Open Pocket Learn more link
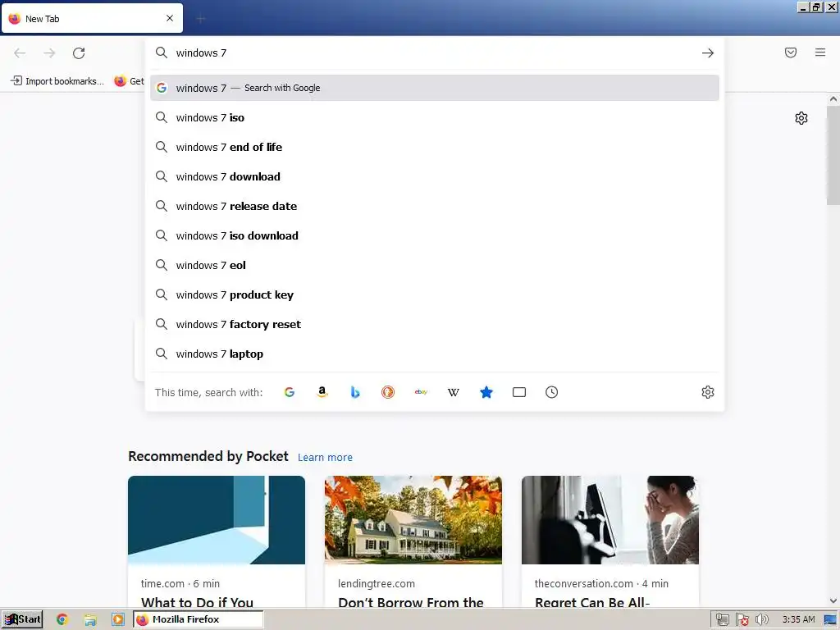 [325, 458]
